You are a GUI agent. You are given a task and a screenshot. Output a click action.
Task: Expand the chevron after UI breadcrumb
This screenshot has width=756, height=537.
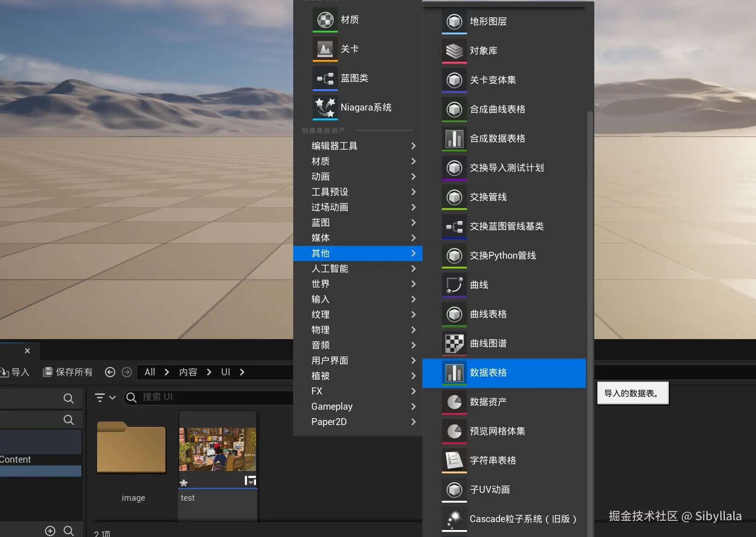coord(242,372)
